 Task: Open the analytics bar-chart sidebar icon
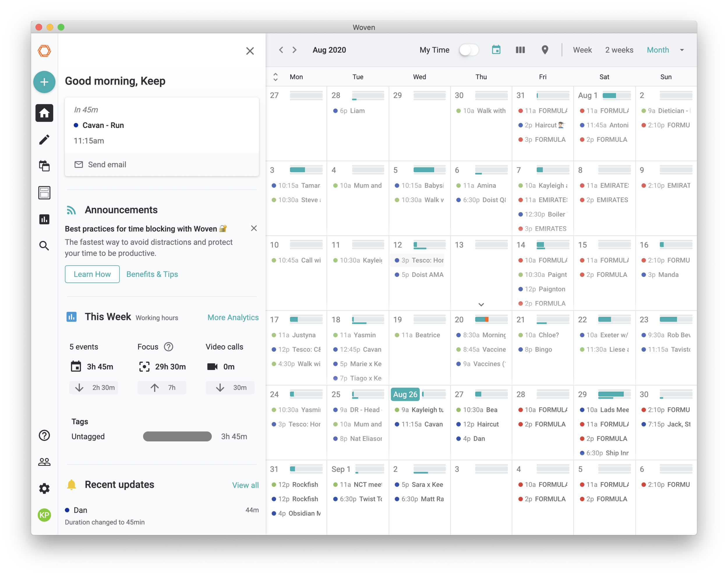point(44,219)
